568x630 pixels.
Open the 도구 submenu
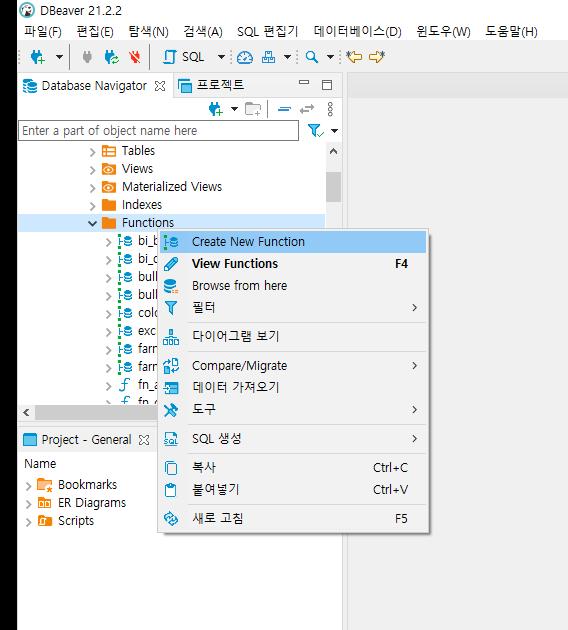coord(293,409)
